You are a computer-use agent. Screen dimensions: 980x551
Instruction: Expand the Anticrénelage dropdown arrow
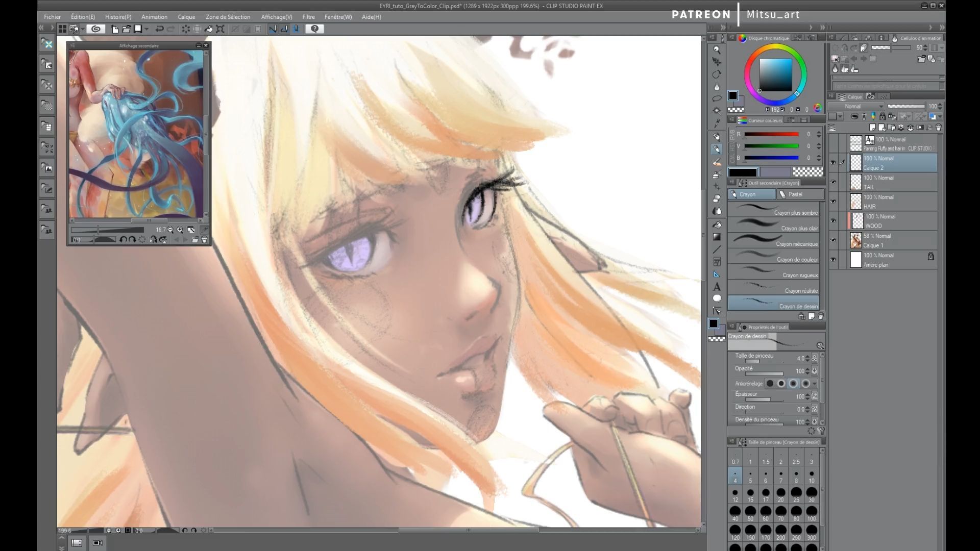(815, 384)
